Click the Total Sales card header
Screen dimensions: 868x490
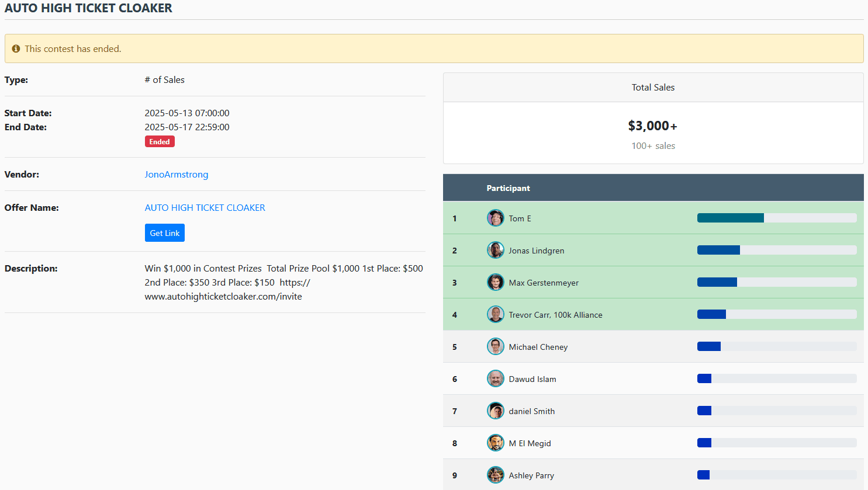click(653, 88)
